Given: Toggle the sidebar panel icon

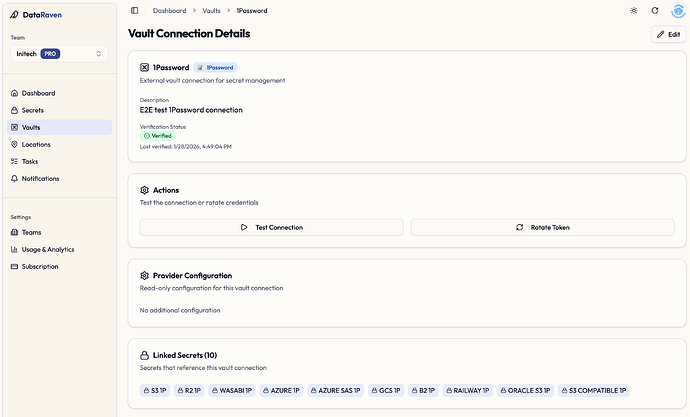Looking at the screenshot, I should pos(135,10).
